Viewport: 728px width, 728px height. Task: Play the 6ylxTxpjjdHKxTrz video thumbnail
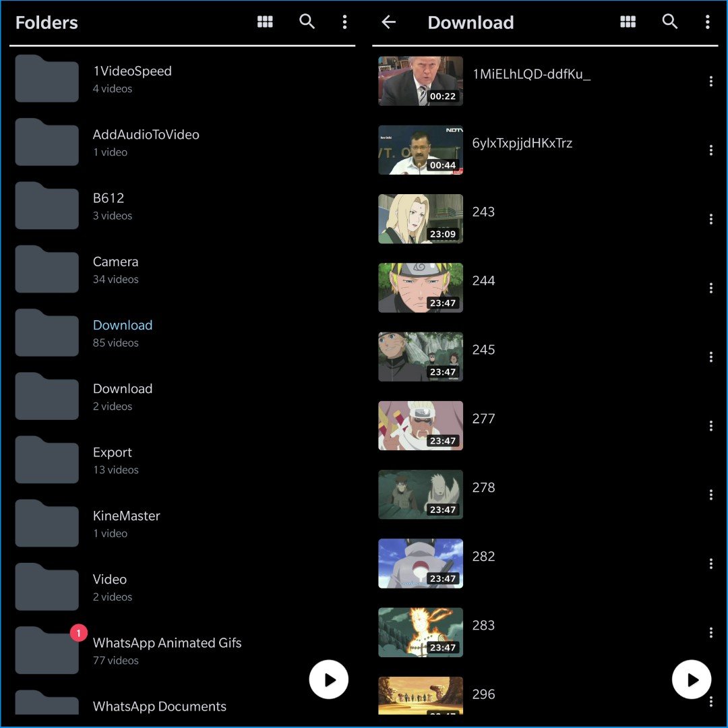(x=421, y=150)
